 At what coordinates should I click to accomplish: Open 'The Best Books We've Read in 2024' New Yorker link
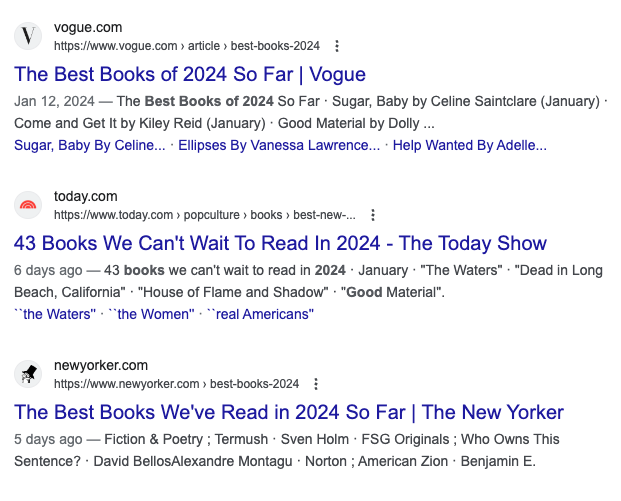coord(289,412)
